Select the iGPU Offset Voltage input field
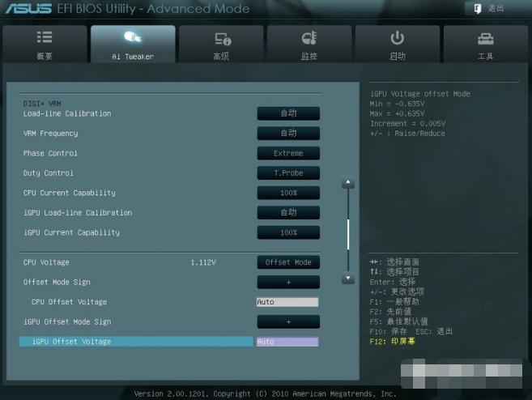This screenshot has width=532, height=400. (287, 342)
